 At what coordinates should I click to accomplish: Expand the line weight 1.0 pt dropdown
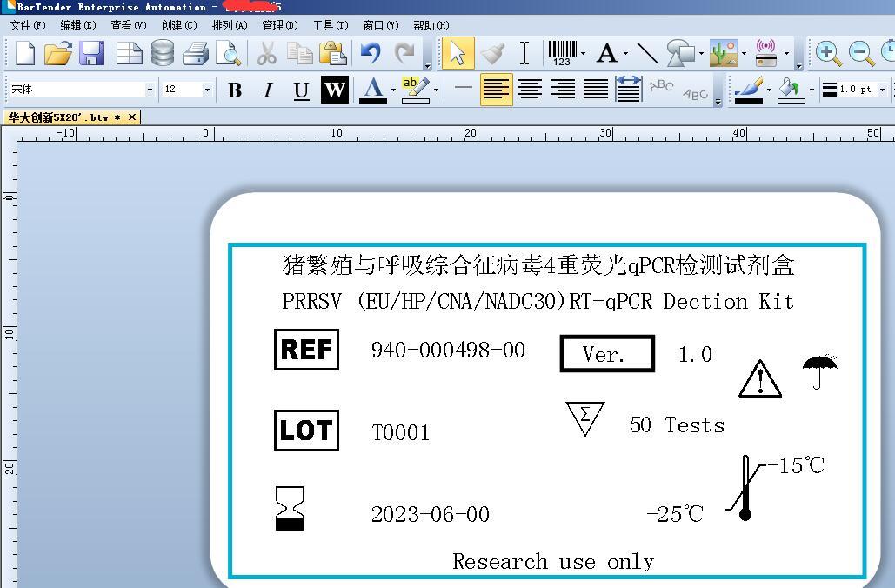click(x=882, y=89)
